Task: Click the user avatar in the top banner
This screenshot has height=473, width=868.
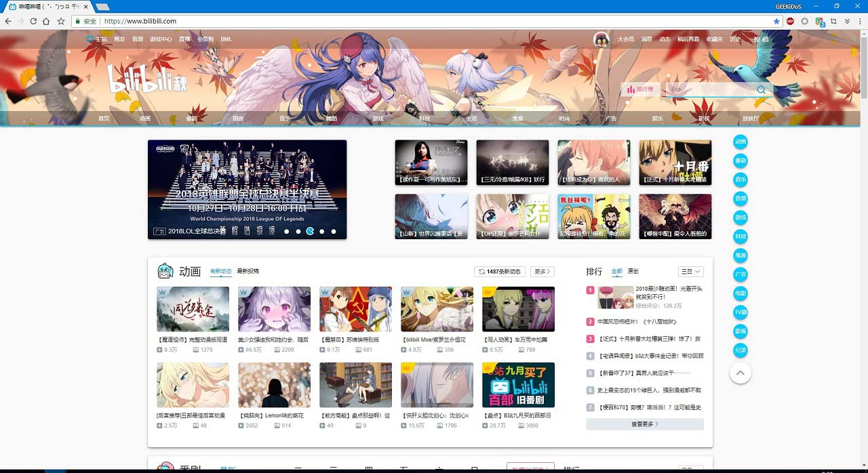Action: coord(602,39)
